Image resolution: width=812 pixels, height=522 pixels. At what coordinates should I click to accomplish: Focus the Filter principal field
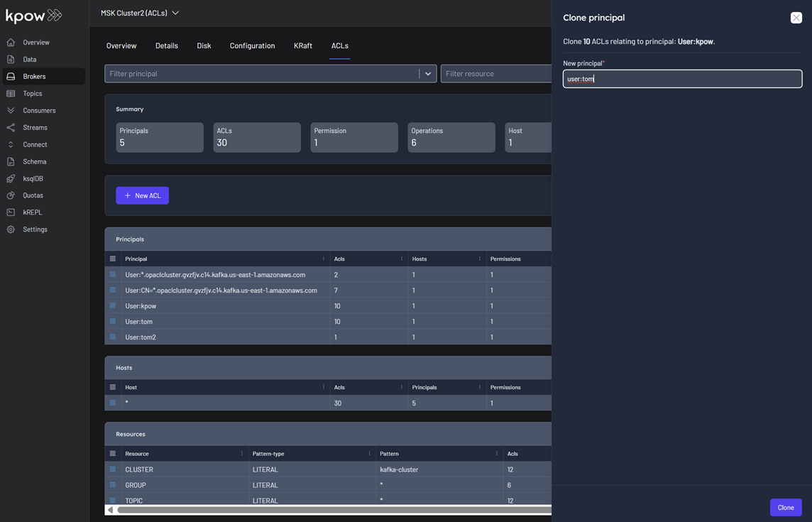click(x=261, y=74)
